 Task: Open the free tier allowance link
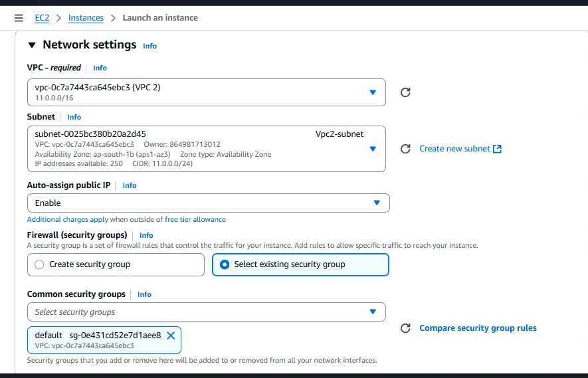pos(195,219)
